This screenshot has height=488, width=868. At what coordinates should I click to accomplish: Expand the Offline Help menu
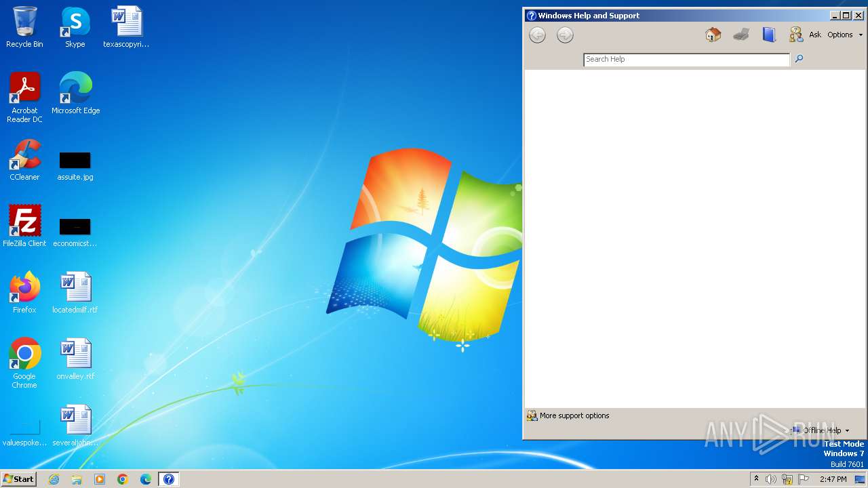(821, 430)
